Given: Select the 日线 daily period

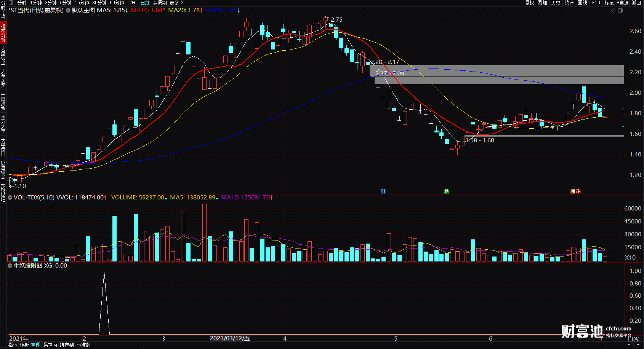Looking at the screenshot, I should pos(145,3).
